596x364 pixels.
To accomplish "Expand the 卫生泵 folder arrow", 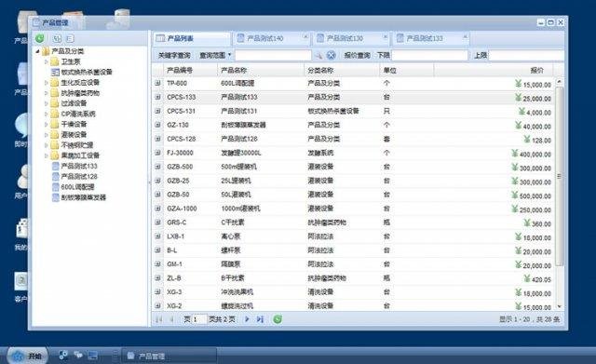I will tap(47, 61).
